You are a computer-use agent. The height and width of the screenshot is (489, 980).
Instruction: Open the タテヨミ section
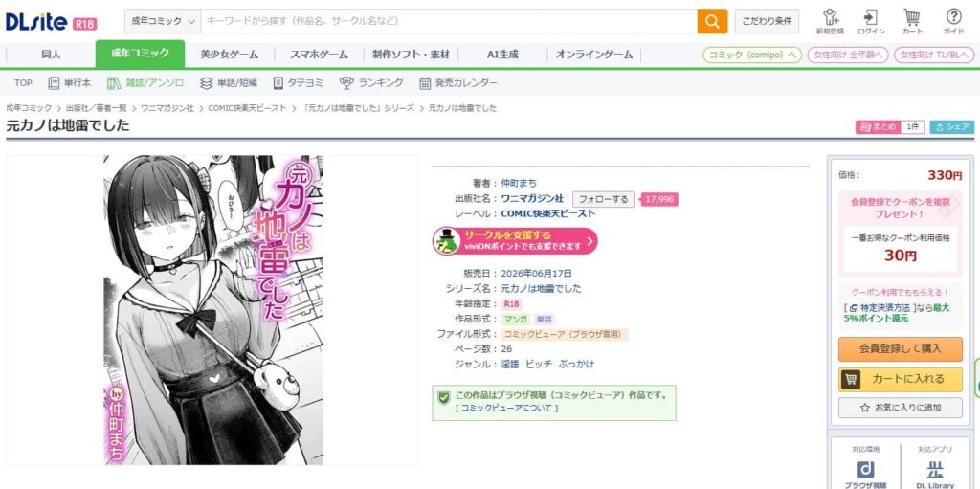[299, 82]
